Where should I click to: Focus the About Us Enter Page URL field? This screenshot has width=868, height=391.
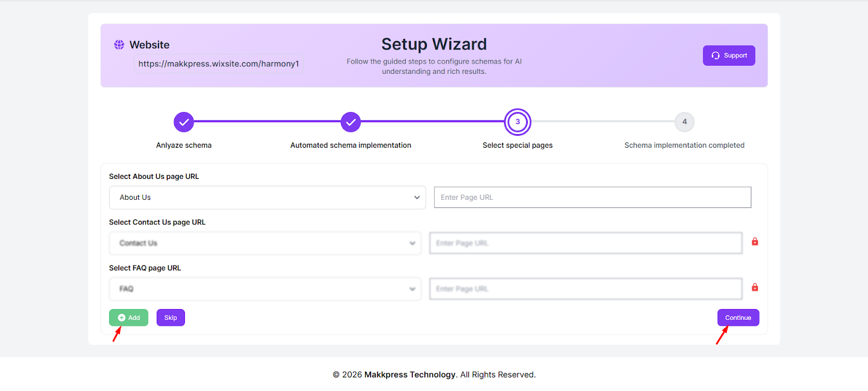click(592, 197)
